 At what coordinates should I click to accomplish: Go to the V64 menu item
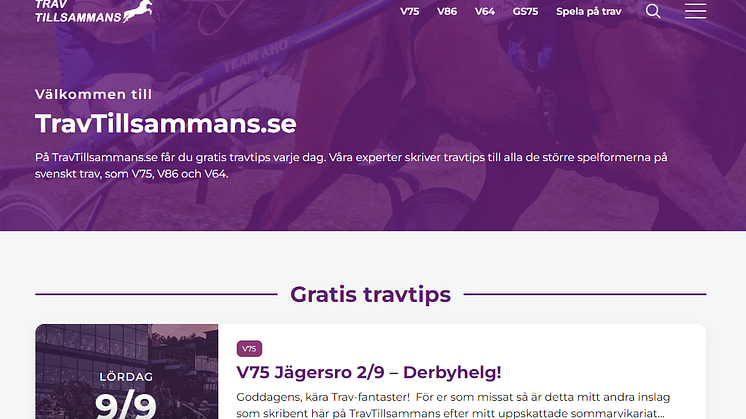(x=485, y=11)
